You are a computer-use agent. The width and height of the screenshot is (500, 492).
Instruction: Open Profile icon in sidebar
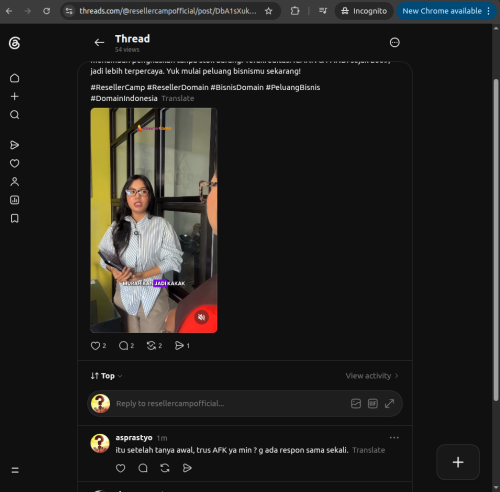click(x=14, y=182)
